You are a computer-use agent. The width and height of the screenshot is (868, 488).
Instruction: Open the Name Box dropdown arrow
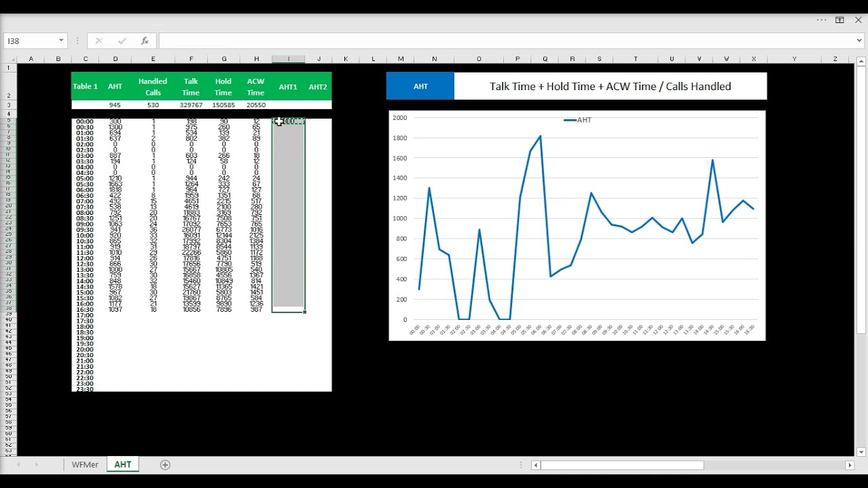point(61,41)
